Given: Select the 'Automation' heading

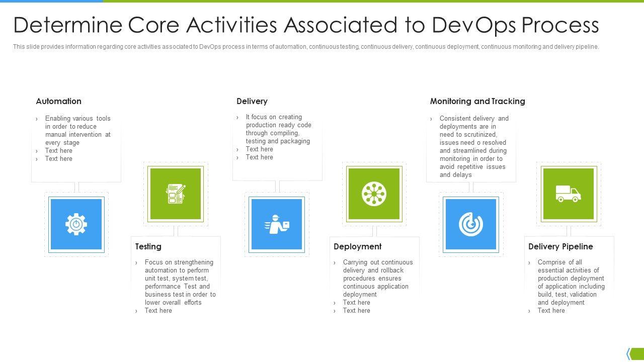Looking at the screenshot, I should (x=58, y=101).
